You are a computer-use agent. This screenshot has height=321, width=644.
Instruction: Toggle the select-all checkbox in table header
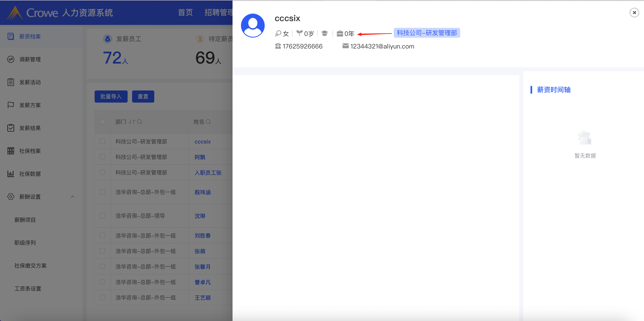(x=102, y=122)
